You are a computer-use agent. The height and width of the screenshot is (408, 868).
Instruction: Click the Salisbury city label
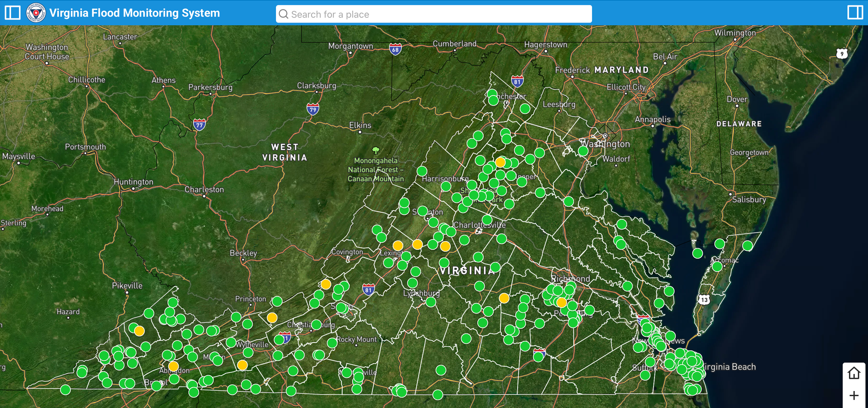click(x=749, y=199)
